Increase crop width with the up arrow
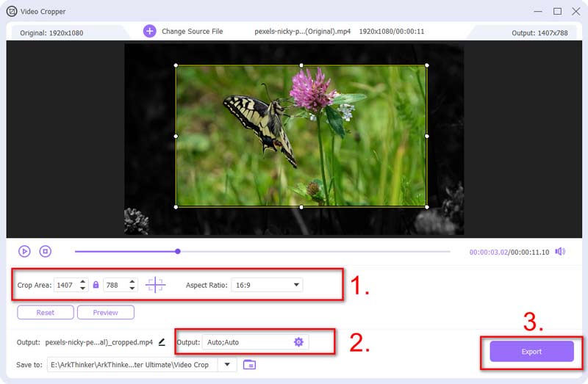The image size is (588, 384). (83, 281)
